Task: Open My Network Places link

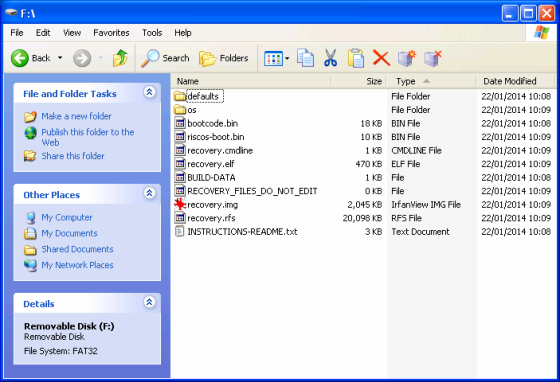Action: tap(77, 265)
